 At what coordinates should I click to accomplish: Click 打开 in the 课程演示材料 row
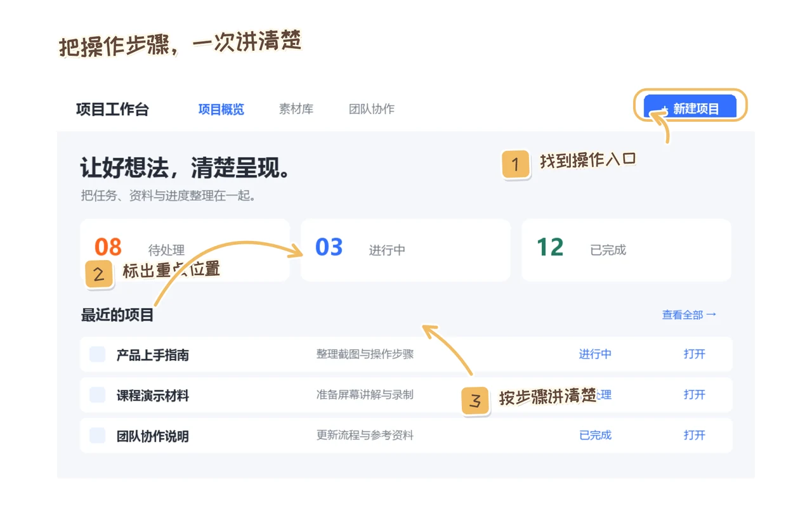click(695, 394)
